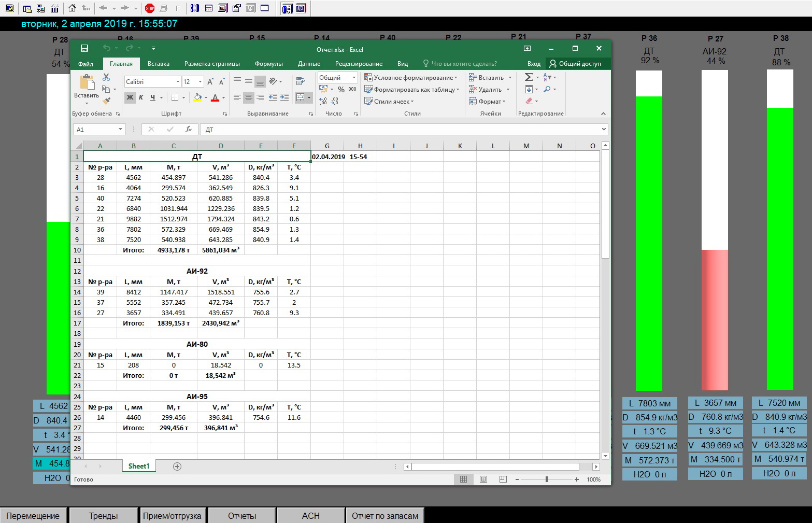Switch to the Рецензирование tab
812x523 pixels.
pyautogui.click(x=359, y=64)
